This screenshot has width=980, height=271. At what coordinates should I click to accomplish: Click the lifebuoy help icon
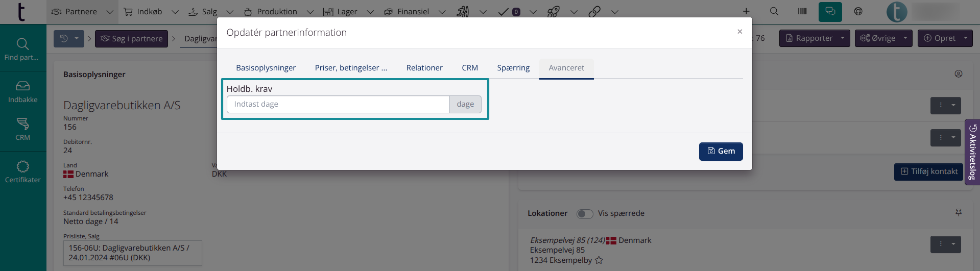pos(858,11)
